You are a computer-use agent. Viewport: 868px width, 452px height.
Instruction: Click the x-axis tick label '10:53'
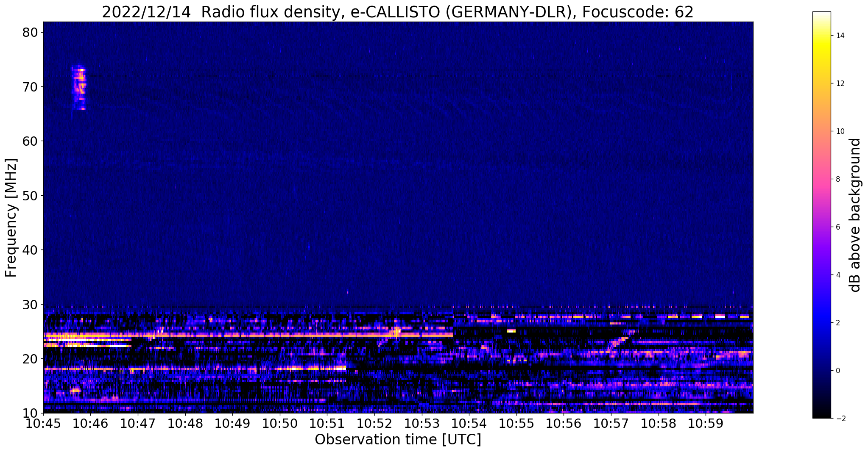click(x=421, y=423)
